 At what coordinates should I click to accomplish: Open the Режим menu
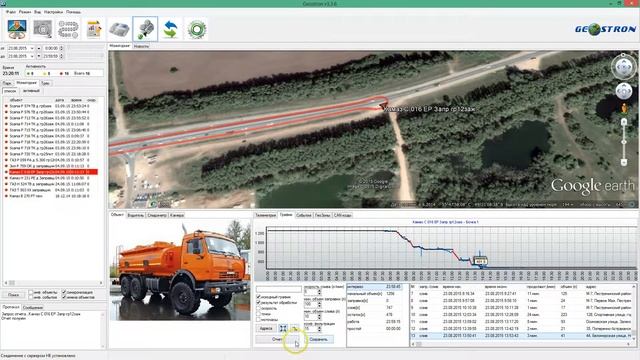click(24, 12)
